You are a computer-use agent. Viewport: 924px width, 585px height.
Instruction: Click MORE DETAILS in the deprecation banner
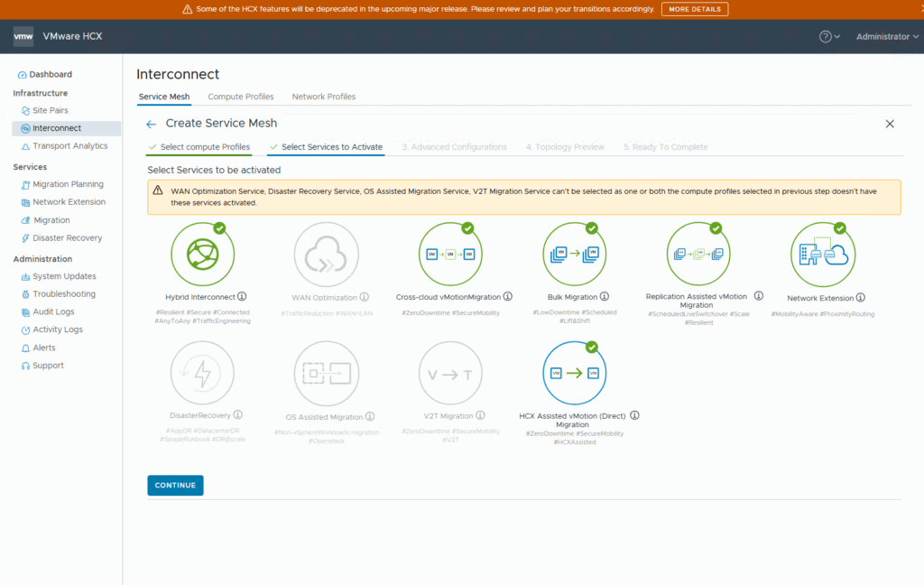click(x=694, y=9)
